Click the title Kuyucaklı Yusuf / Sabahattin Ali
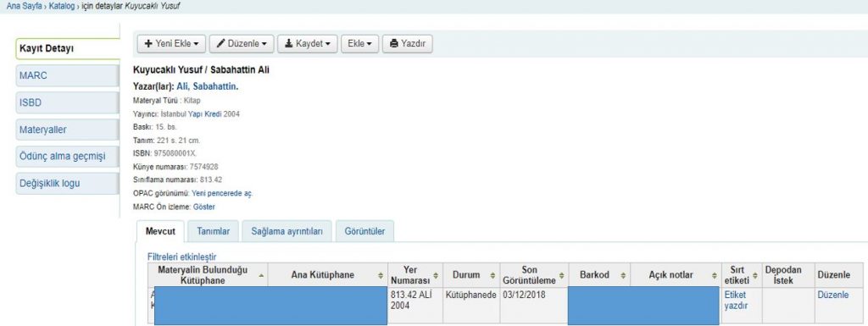Screen dimensions: 868x326 click(x=202, y=70)
